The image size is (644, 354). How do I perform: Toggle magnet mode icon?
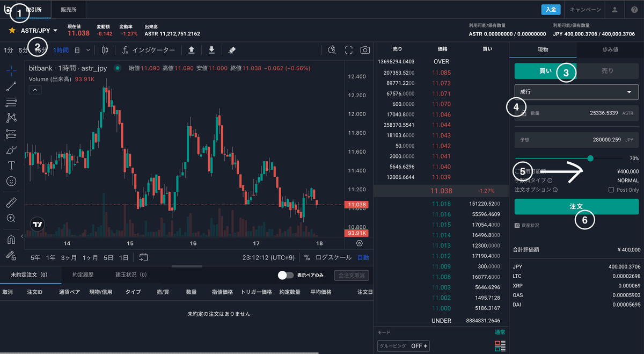[11, 240]
